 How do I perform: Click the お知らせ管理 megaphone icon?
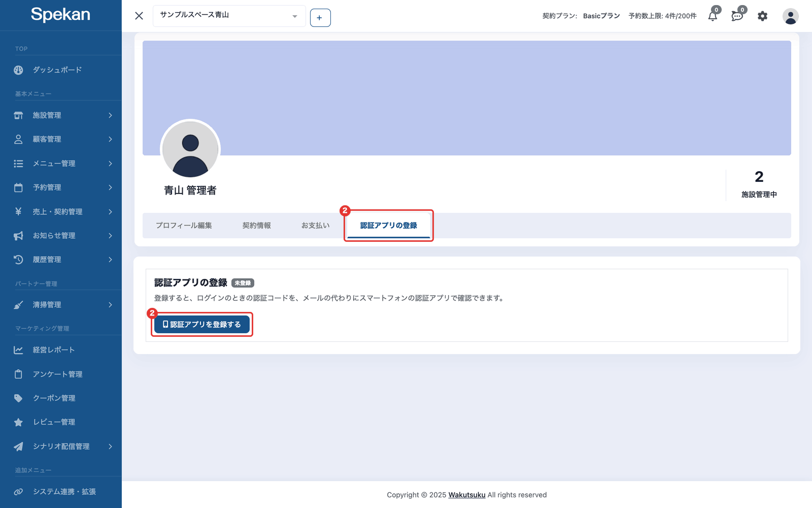tap(18, 236)
